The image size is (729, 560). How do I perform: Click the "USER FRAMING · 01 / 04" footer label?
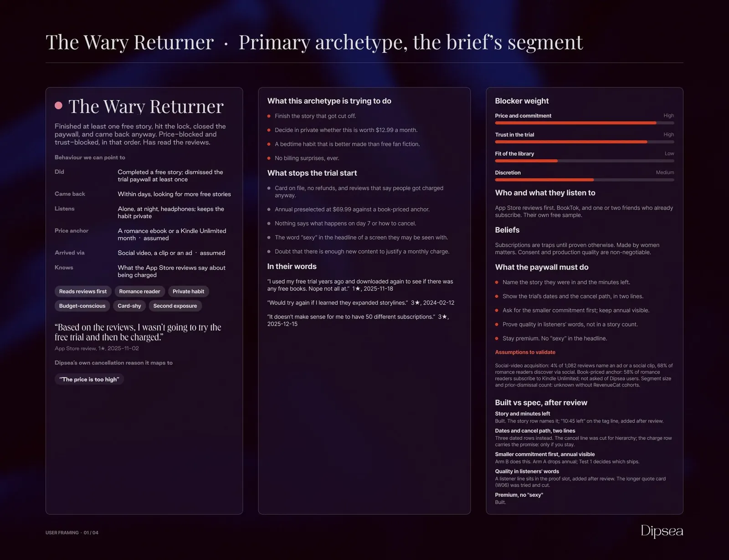(x=72, y=533)
